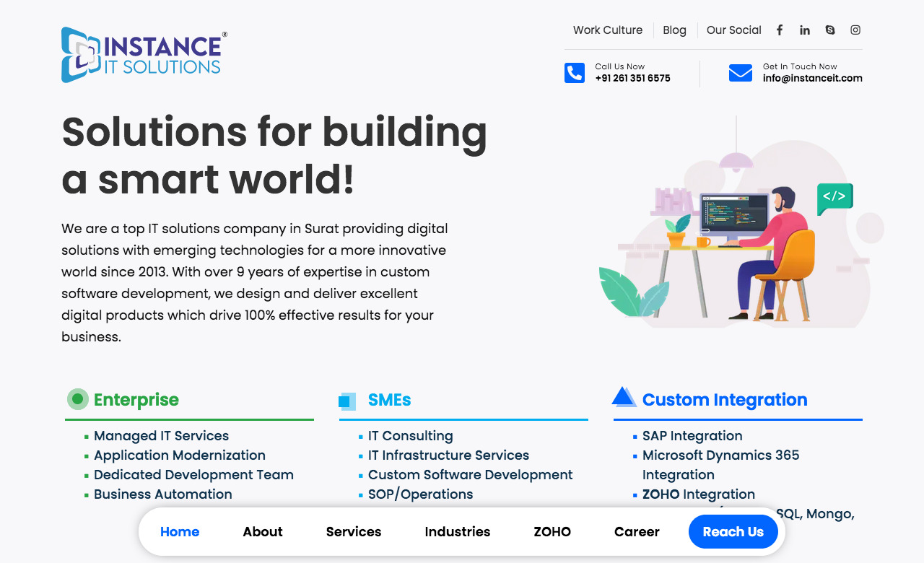Open ZOHO in the bottom navigation

coord(552,532)
